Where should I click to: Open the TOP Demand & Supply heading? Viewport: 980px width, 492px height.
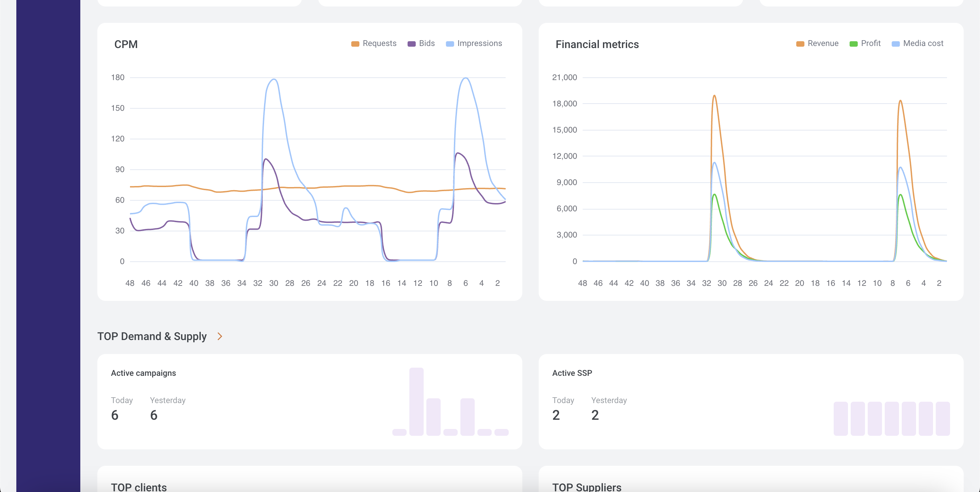point(152,336)
